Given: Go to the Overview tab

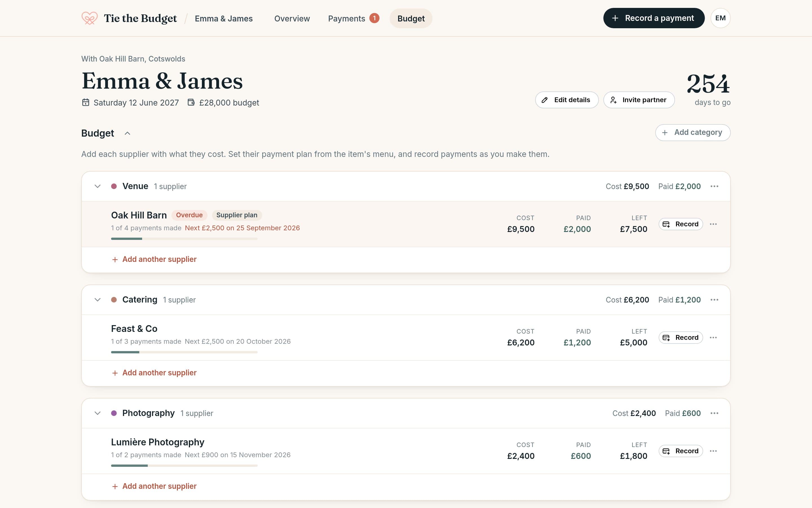Looking at the screenshot, I should 292,18.
